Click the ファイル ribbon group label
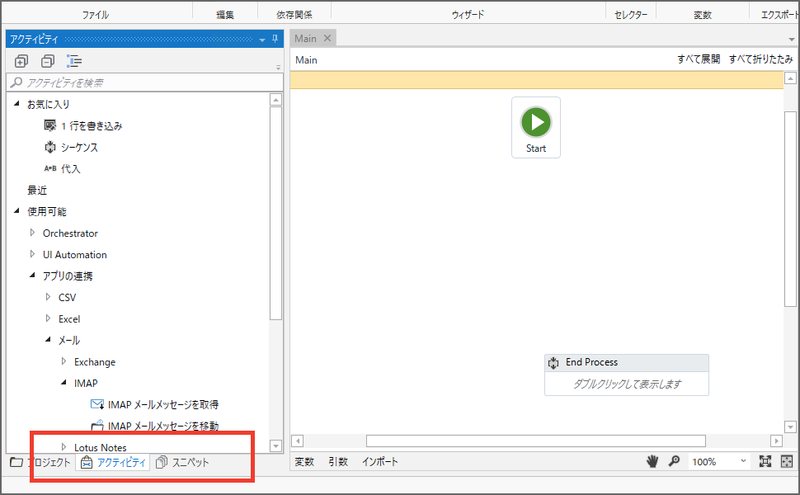800x495 pixels. click(x=95, y=15)
